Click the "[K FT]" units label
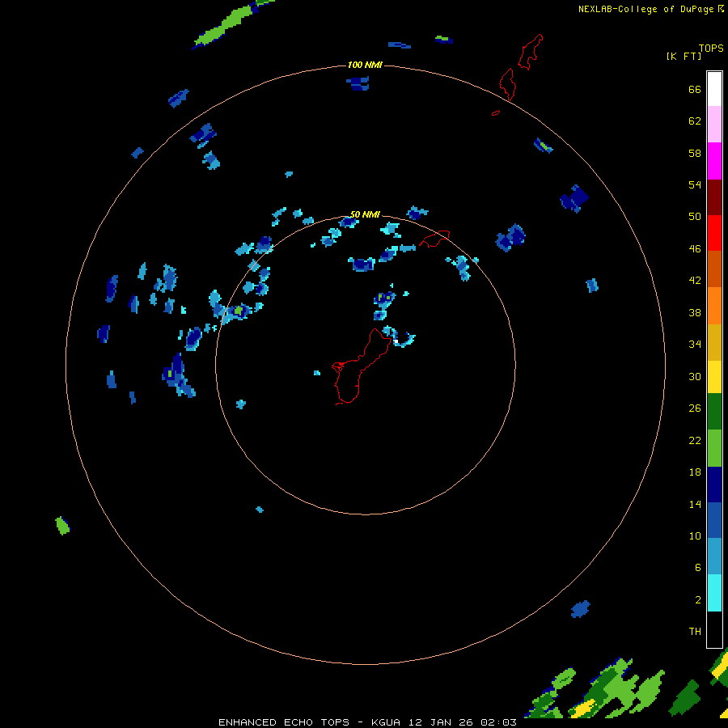 click(x=684, y=56)
